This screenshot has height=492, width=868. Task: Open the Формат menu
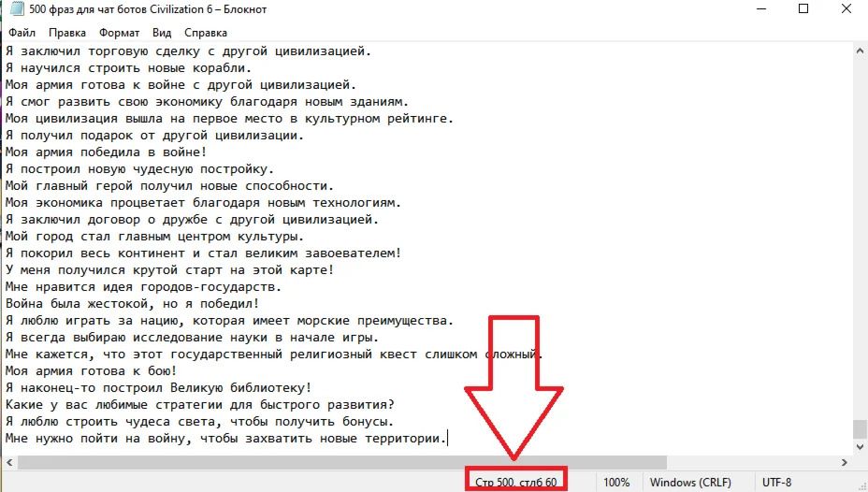tap(119, 33)
